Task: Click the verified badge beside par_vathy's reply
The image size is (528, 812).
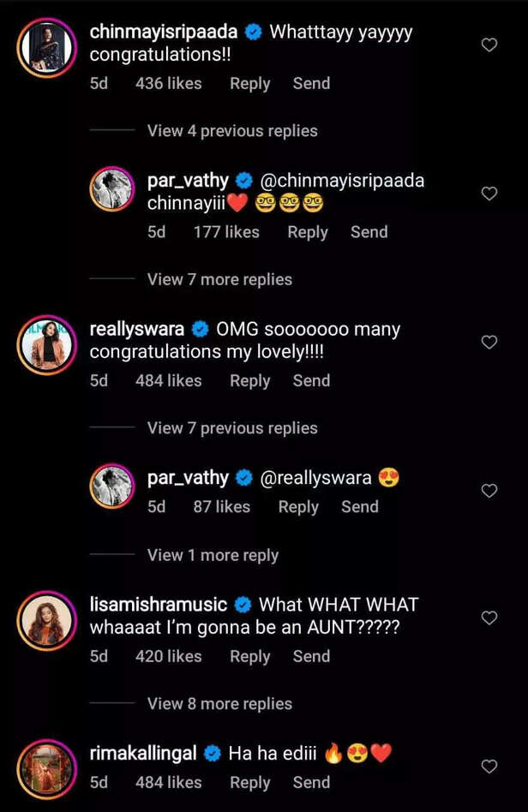Action: (x=245, y=181)
